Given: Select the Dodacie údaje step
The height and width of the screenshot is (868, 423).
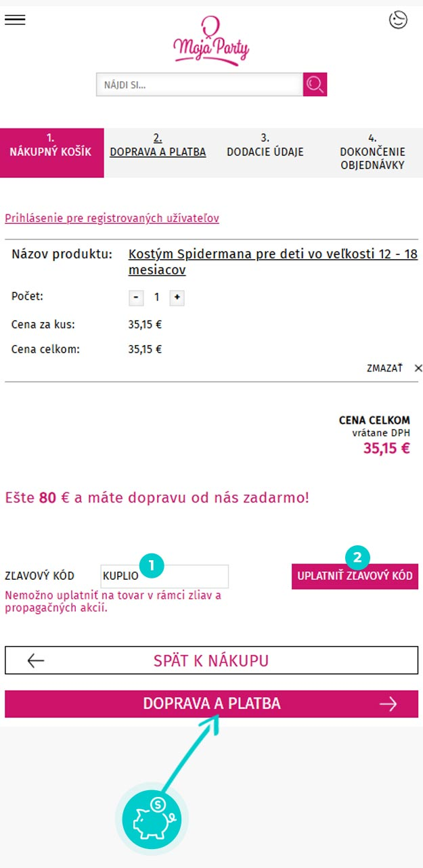Looking at the screenshot, I should pos(265,145).
